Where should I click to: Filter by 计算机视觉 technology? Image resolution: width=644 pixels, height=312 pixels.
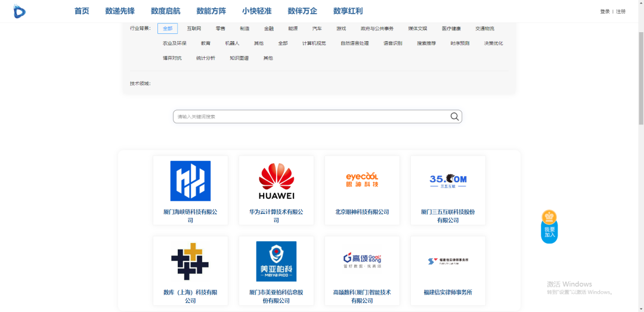point(314,43)
